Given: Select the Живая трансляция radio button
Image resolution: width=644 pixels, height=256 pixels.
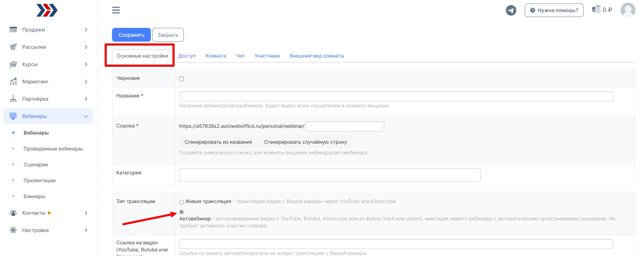Looking at the screenshot, I should click(182, 202).
